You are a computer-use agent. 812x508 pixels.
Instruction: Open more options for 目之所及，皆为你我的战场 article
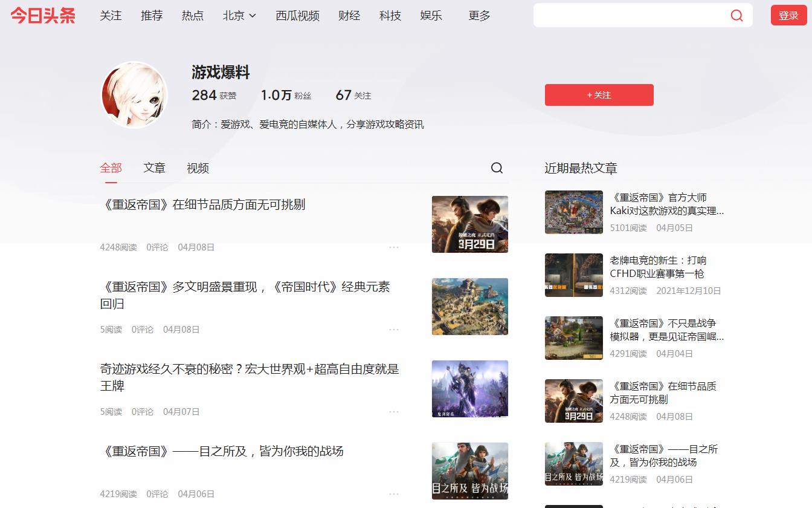point(394,494)
